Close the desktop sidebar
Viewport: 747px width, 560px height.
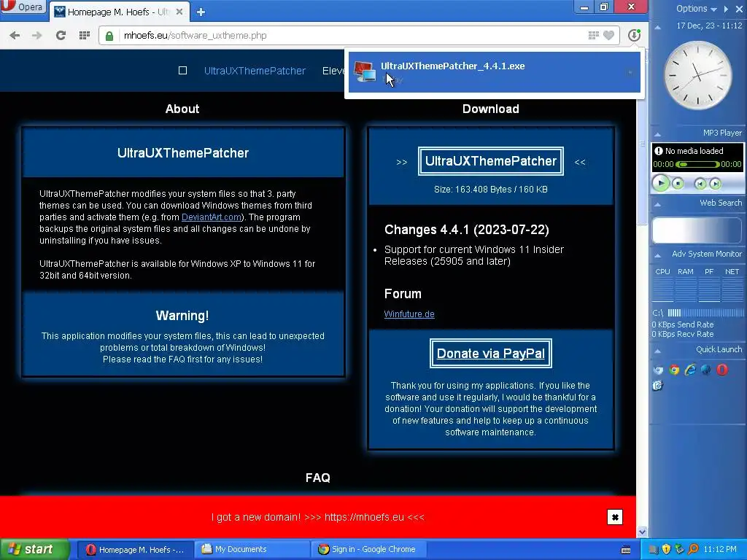(739, 9)
